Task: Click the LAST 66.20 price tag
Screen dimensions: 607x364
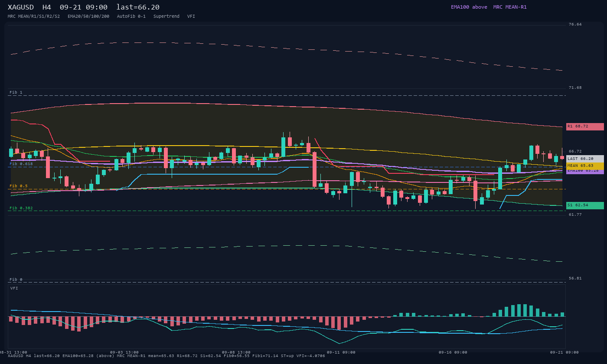Action: (585, 159)
